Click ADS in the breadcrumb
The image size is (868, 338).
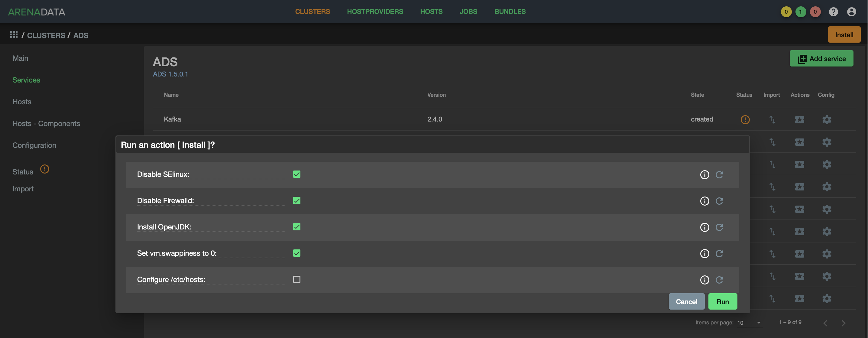[x=81, y=35]
